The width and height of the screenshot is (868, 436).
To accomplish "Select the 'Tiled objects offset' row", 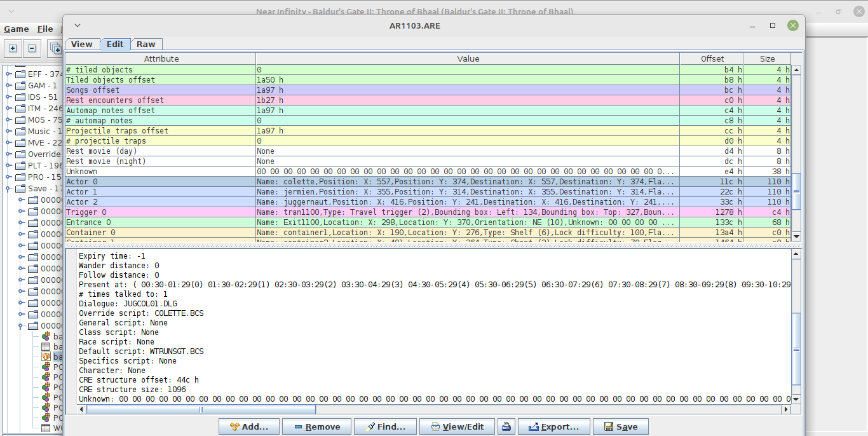I will (x=428, y=80).
